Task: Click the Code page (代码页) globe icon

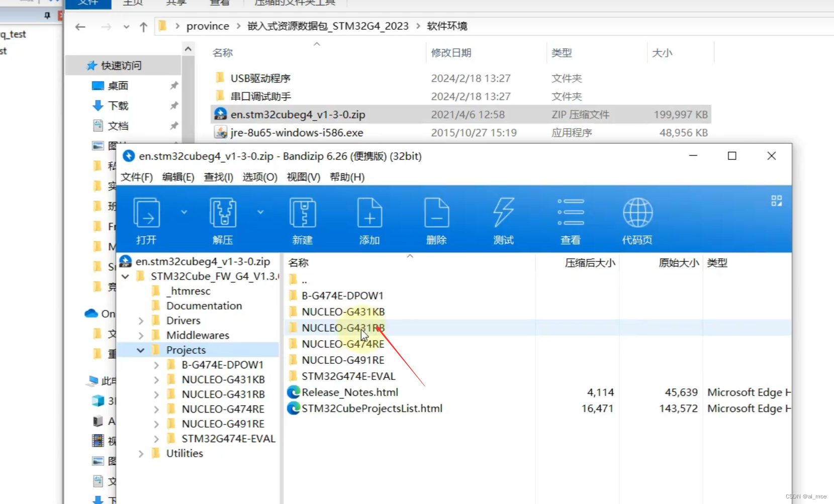Action: pos(637,213)
